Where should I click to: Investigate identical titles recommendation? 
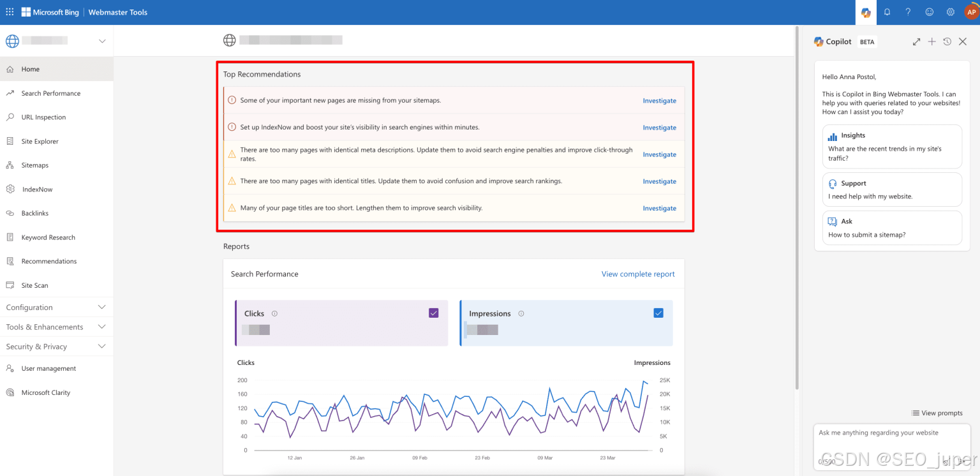click(659, 181)
